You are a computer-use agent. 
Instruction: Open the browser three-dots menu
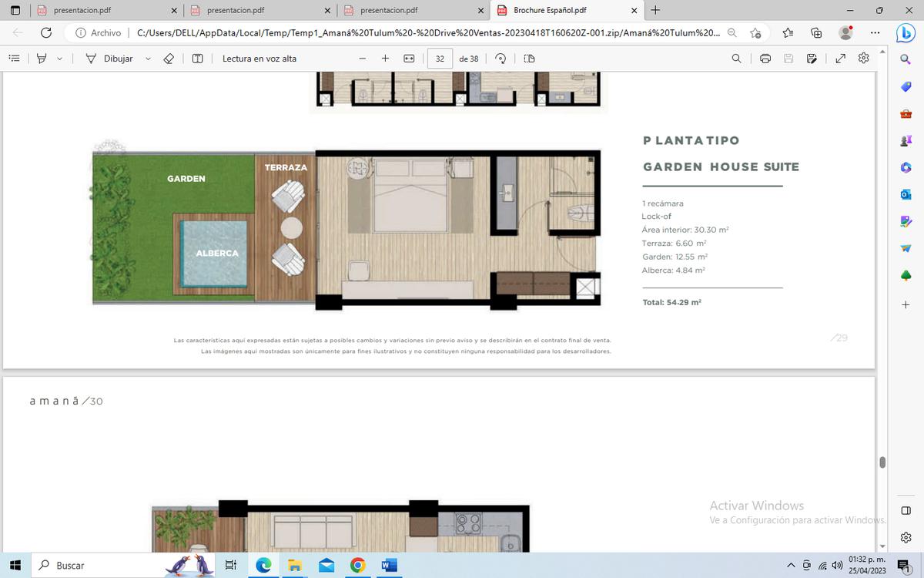coord(875,33)
